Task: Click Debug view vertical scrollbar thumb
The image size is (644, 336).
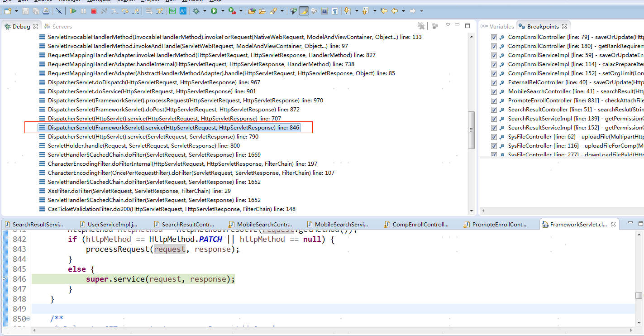Action: pyautogui.click(x=471, y=130)
